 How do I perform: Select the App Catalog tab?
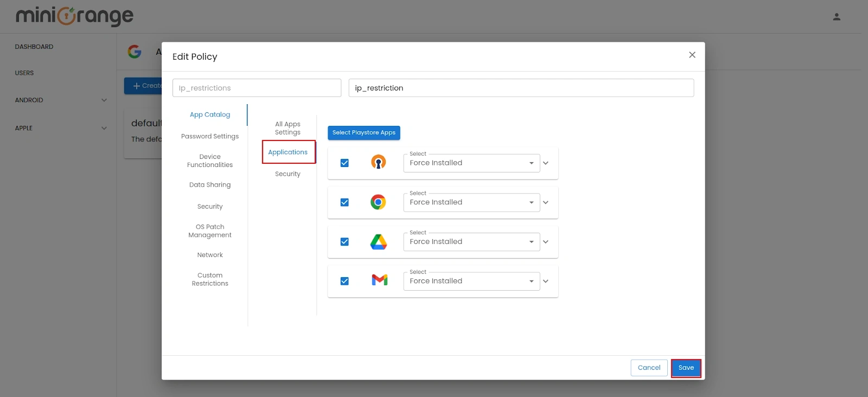tap(210, 115)
